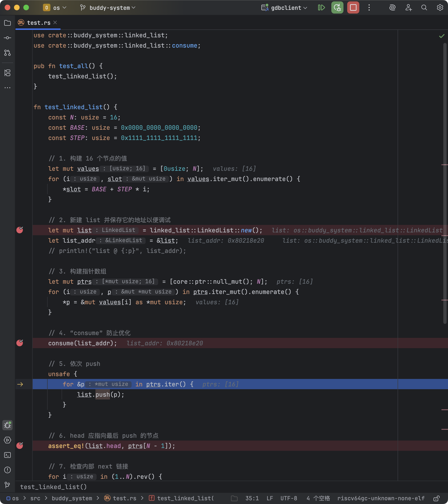Click the inlay hint ': LinkedList'
This screenshot has height=504, width=448.
coord(115,230)
